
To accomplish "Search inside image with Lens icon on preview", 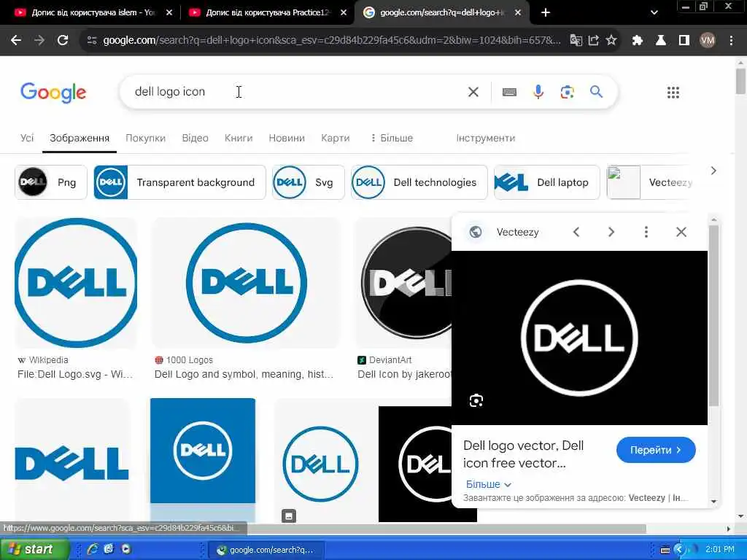I will (476, 400).
